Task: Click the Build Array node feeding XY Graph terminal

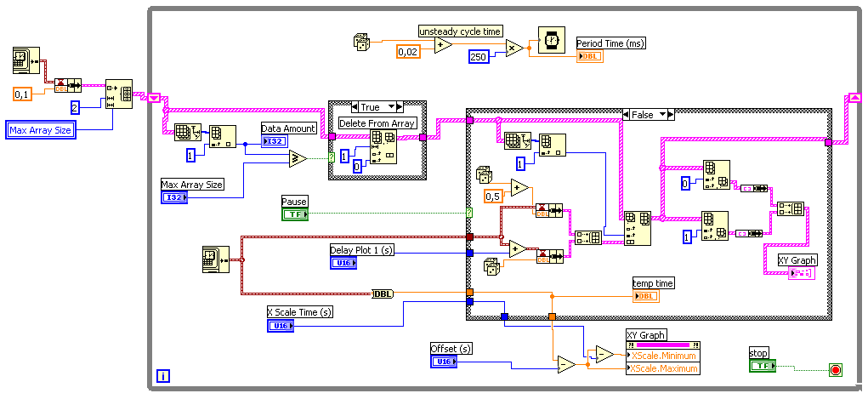Action: click(x=790, y=208)
